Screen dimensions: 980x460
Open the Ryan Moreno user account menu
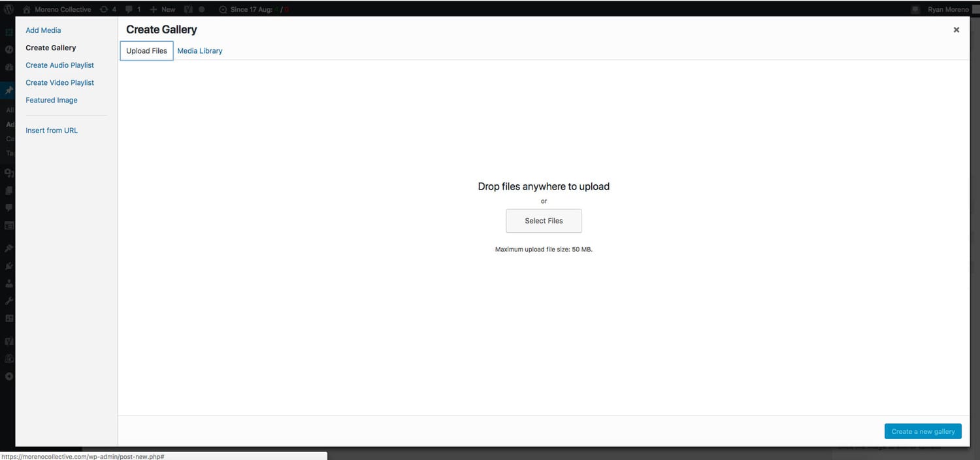pos(948,10)
